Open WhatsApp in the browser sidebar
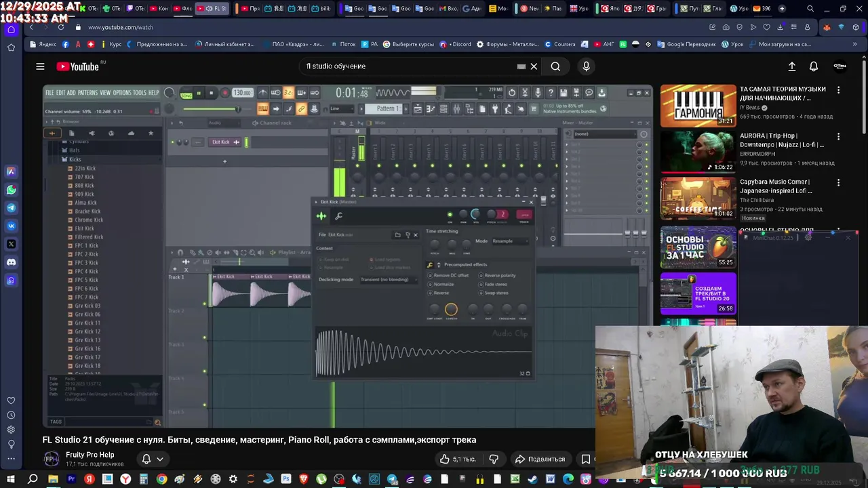Image resolution: width=868 pixels, height=488 pixels. coord(11,190)
